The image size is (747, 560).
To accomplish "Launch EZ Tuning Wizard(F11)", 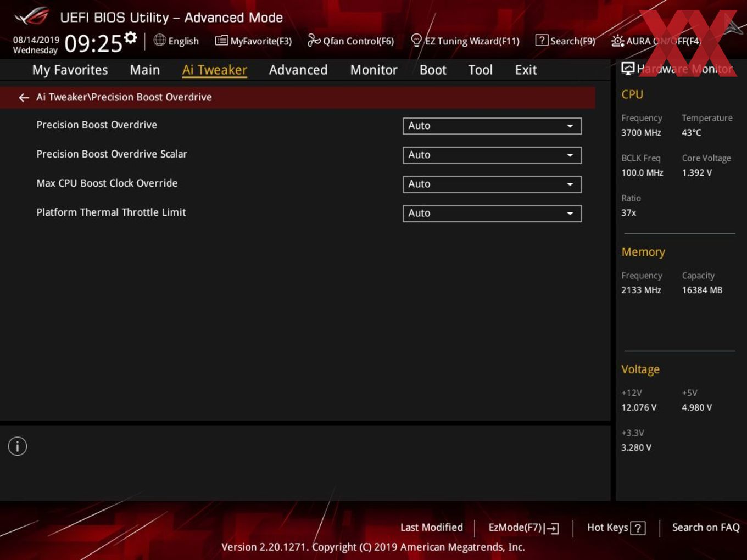I will 465,41.
